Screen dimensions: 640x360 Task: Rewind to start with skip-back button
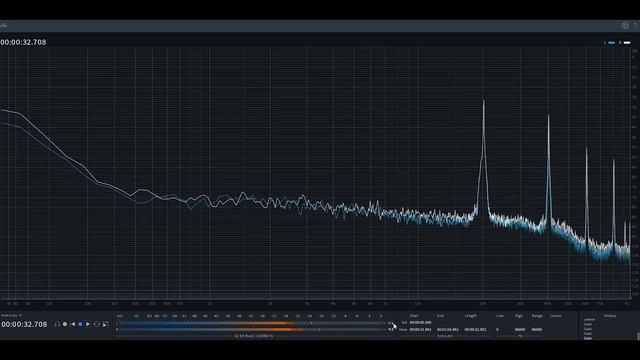(73, 324)
